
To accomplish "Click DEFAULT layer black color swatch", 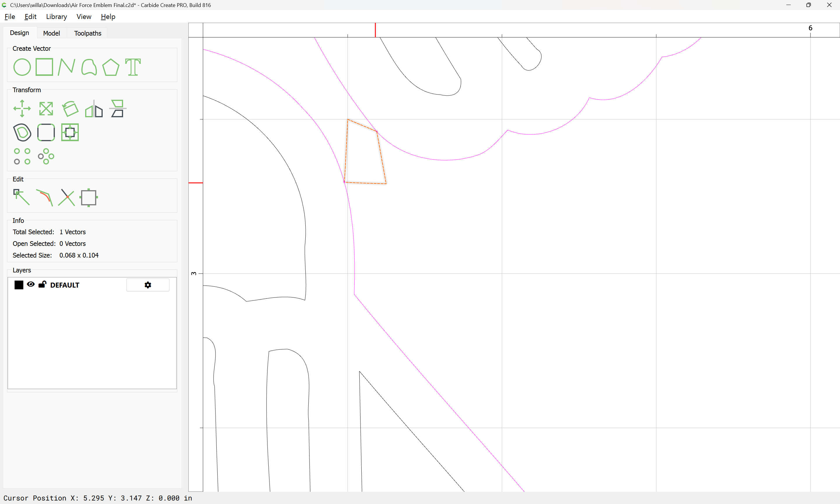I will (19, 285).
